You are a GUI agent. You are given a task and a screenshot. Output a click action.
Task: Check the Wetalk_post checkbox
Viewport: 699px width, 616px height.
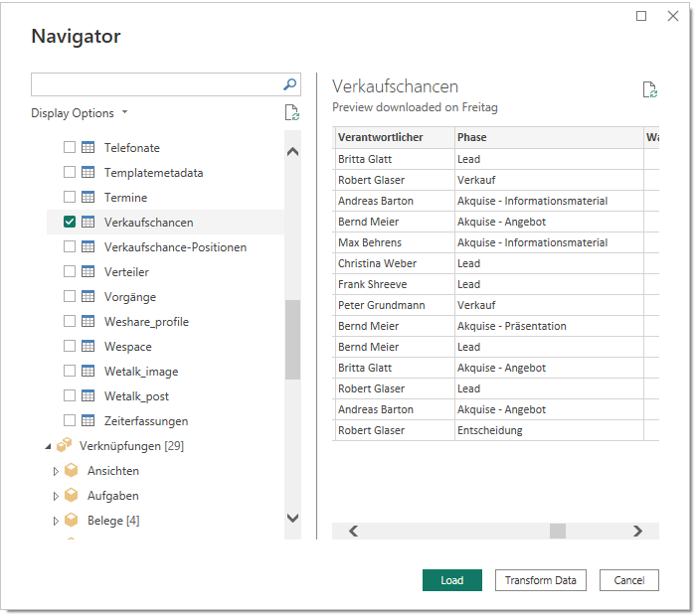coord(70,395)
